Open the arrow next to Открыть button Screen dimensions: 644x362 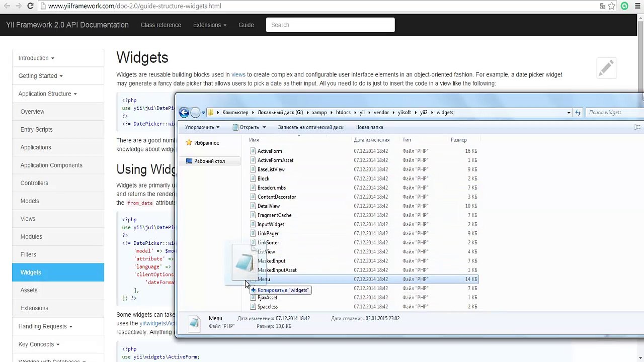point(264,127)
